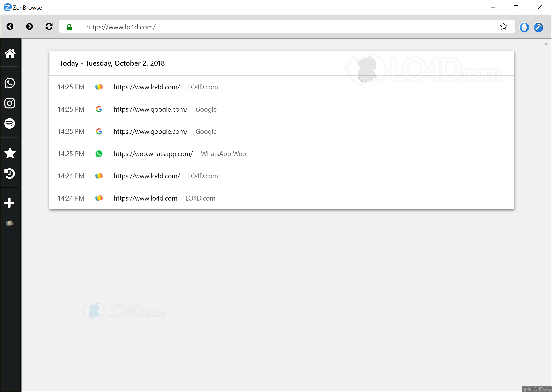
Task: View security info via the green lock
Action: [69, 27]
